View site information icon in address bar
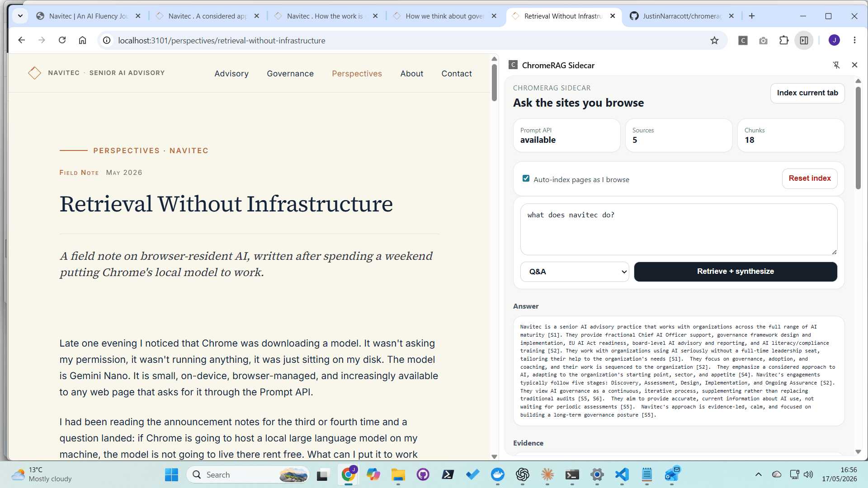Screen dimensions: 868x488 click(107, 40)
